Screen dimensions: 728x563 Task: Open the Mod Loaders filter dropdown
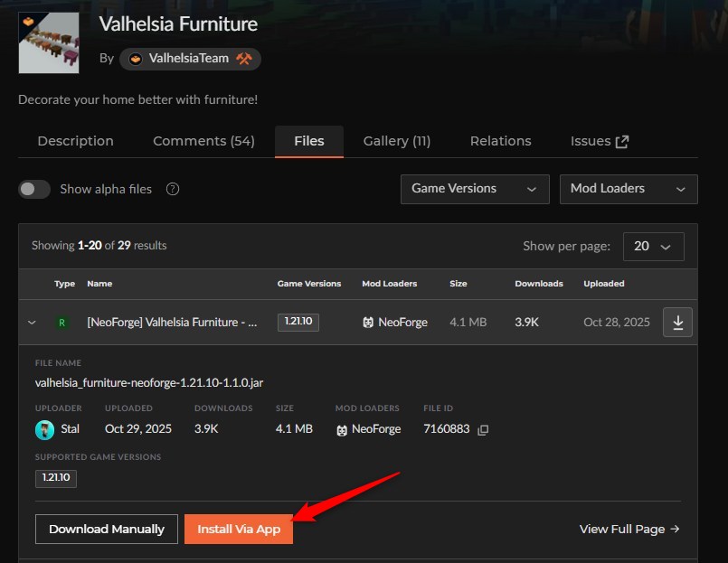point(629,189)
